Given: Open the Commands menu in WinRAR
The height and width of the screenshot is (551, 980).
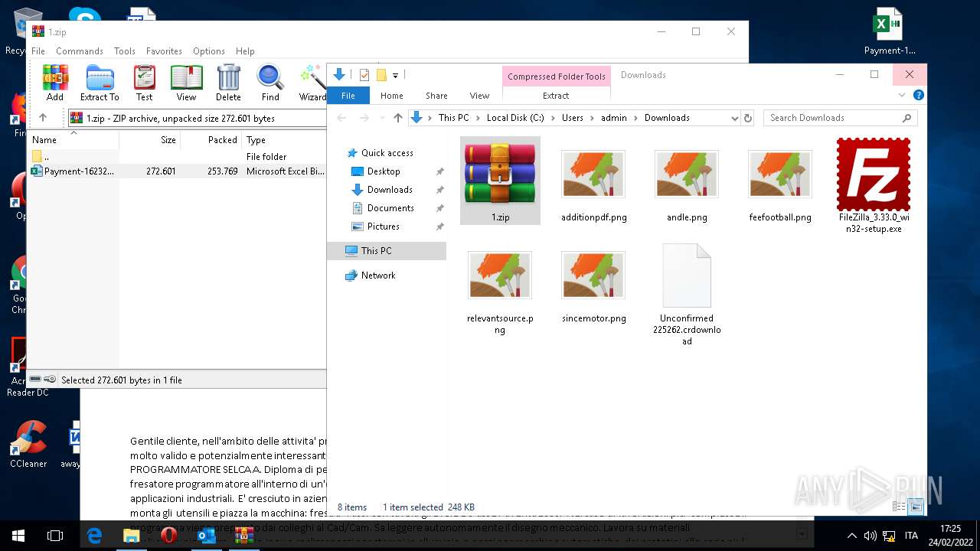Looking at the screenshot, I should point(80,51).
